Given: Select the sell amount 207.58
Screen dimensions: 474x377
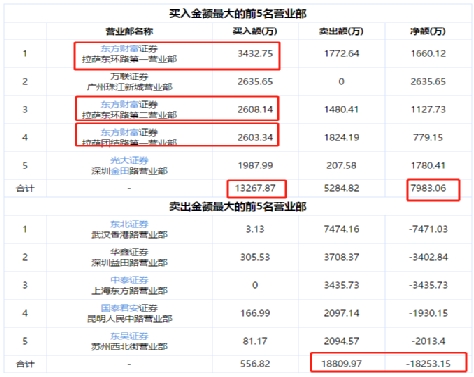Looking at the screenshot, I should (x=342, y=166).
